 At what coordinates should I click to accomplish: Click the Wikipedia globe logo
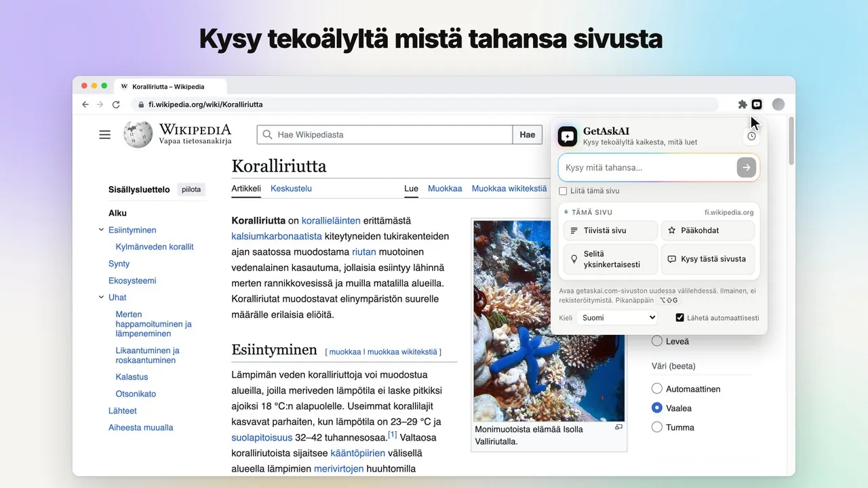(138, 134)
